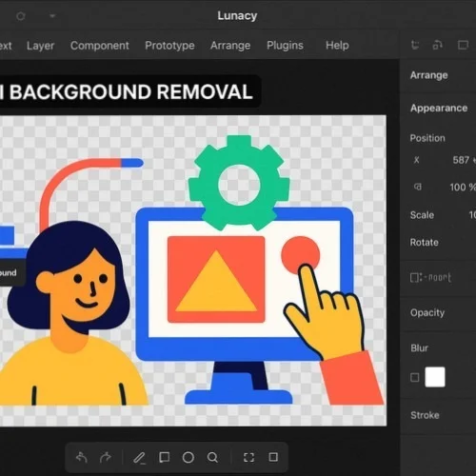Viewport: 476px width, 476px height.
Task: Click the rotate-copy icon at top right
Action: coord(438,45)
